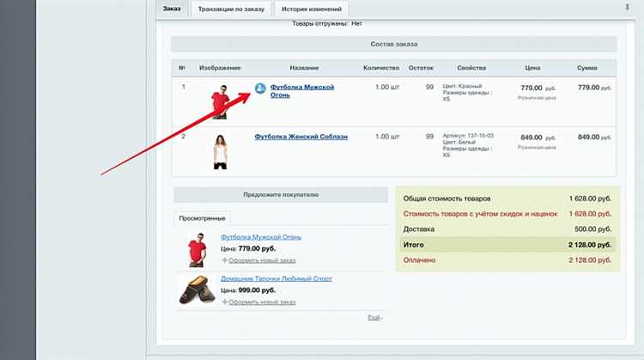Click the blue user icon beside Футболка Мужской Огонь
Screen dimensions: 644x360
point(260,88)
